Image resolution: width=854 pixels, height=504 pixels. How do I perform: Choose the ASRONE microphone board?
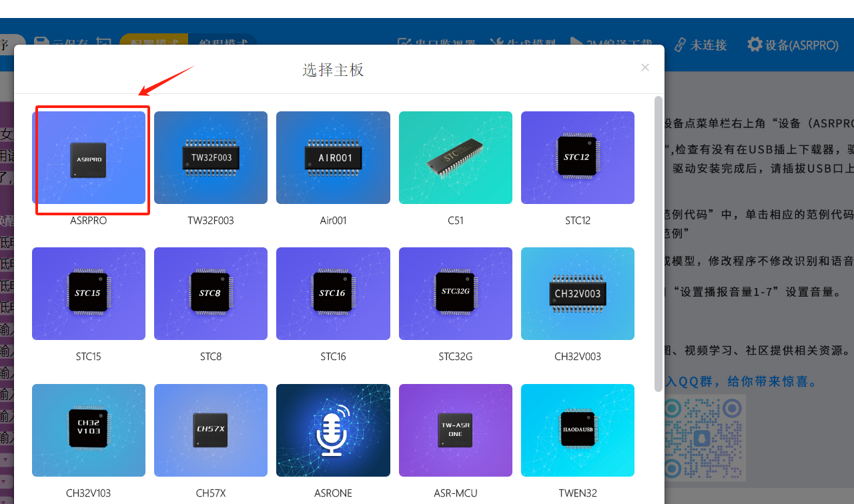click(333, 430)
